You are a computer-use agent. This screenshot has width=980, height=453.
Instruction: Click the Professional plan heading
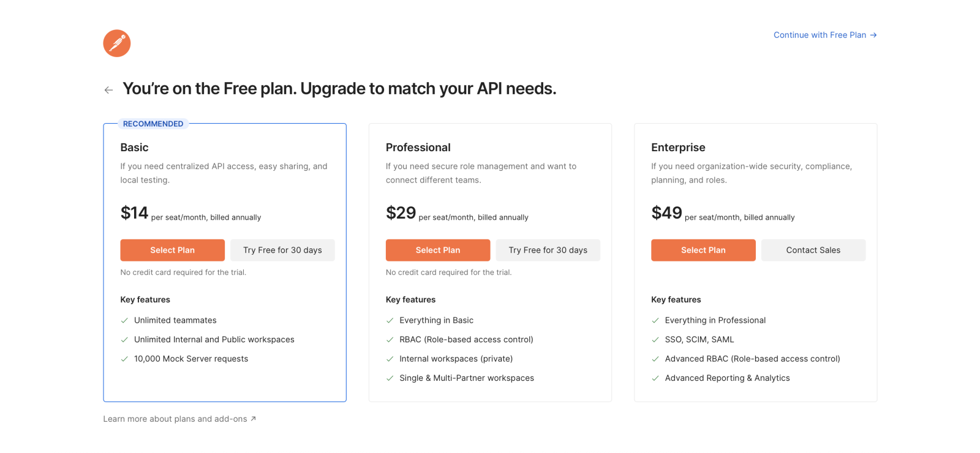418,148
